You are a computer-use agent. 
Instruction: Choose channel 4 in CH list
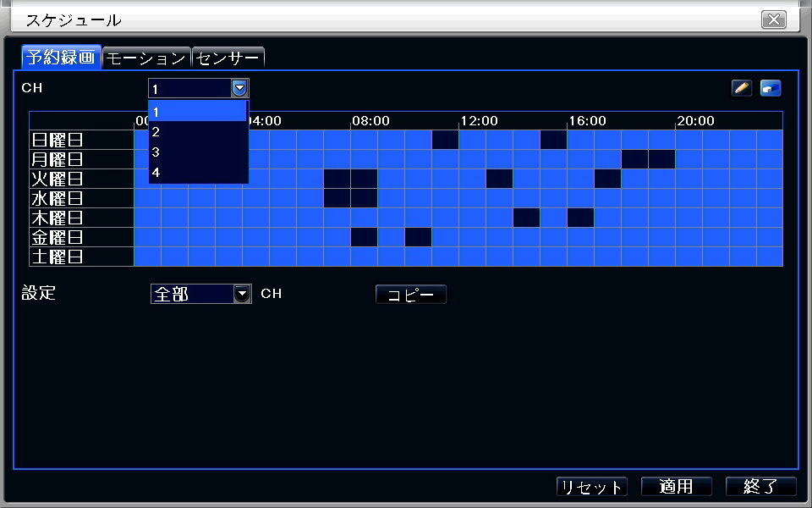coord(198,172)
